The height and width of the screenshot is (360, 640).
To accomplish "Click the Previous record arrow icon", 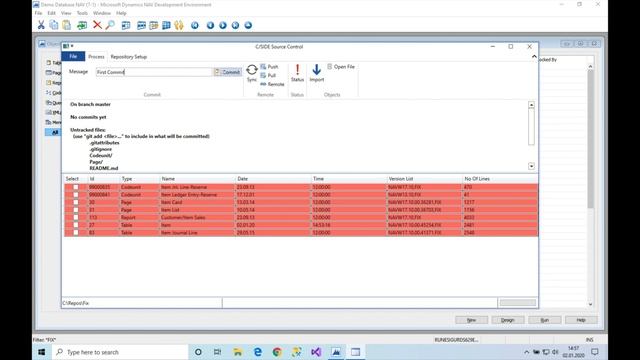I will pos(210,25).
